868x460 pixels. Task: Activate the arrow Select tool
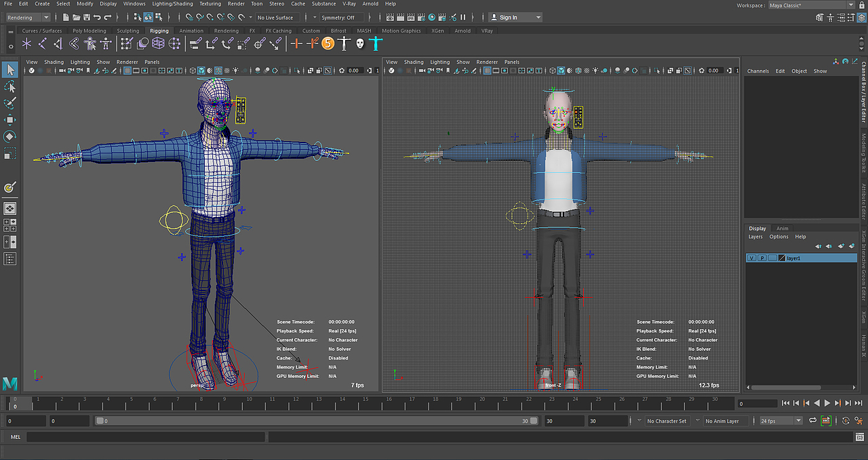pos(9,69)
